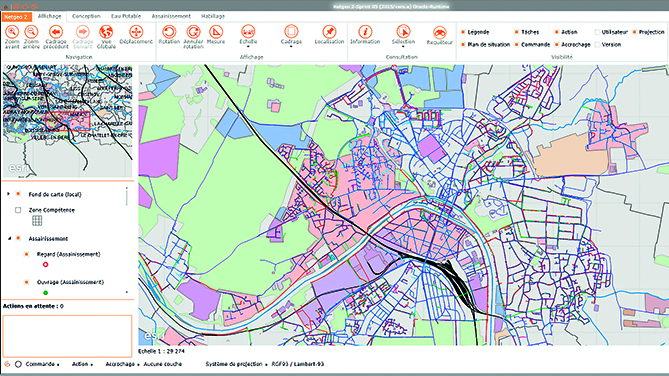Open the Vue Globale globe icon
The width and height of the screenshot is (669, 376).
106,32
